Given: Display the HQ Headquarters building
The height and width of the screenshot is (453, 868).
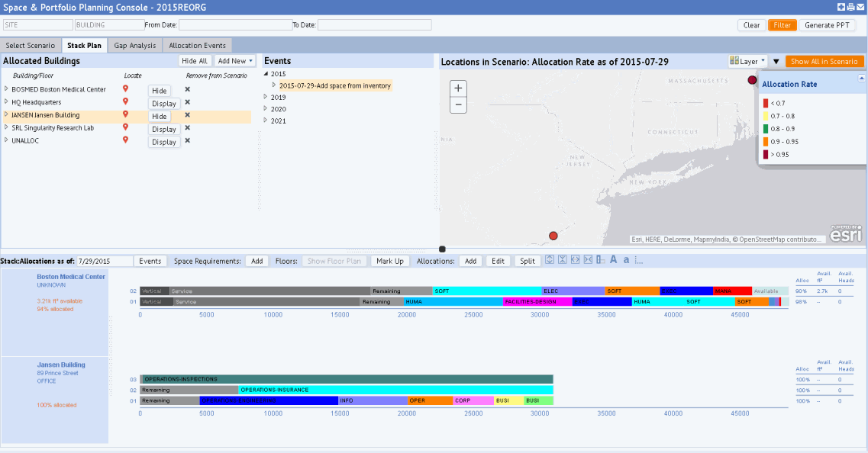Looking at the screenshot, I should (x=163, y=103).
